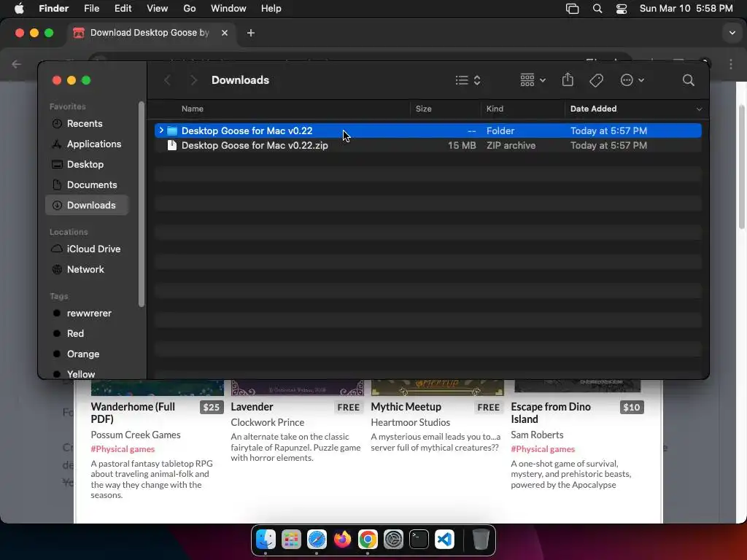Screen dimensions: 747x560
Task: Open the Finder menu in menu bar
Action: click(x=53, y=9)
